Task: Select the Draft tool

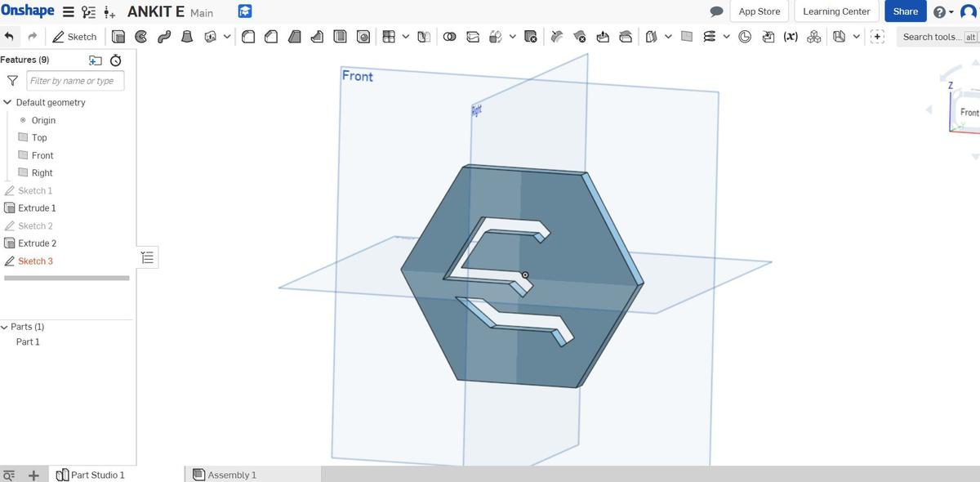Action: [x=295, y=37]
